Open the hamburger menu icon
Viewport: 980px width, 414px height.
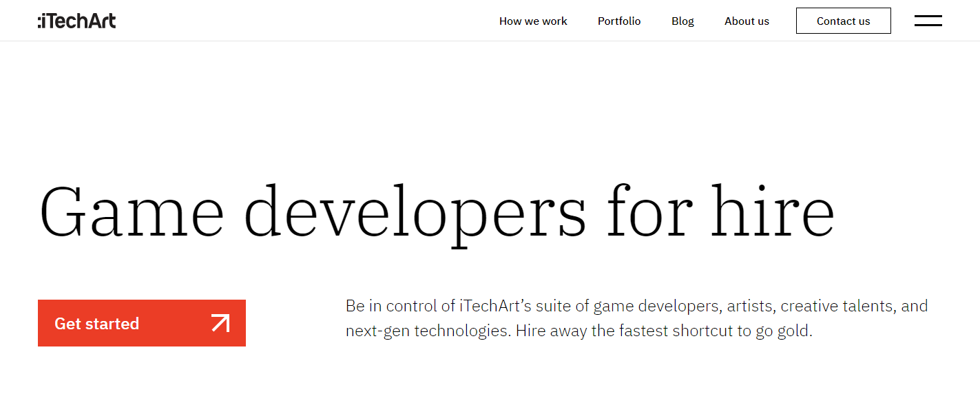(928, 21)
